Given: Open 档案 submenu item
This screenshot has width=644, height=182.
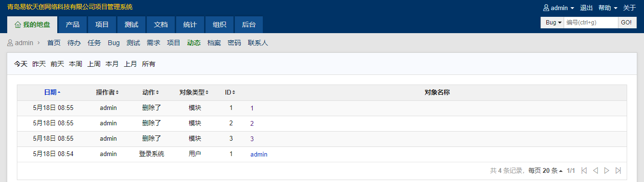Looking at the screenshot, I should (x=214, y=43).
